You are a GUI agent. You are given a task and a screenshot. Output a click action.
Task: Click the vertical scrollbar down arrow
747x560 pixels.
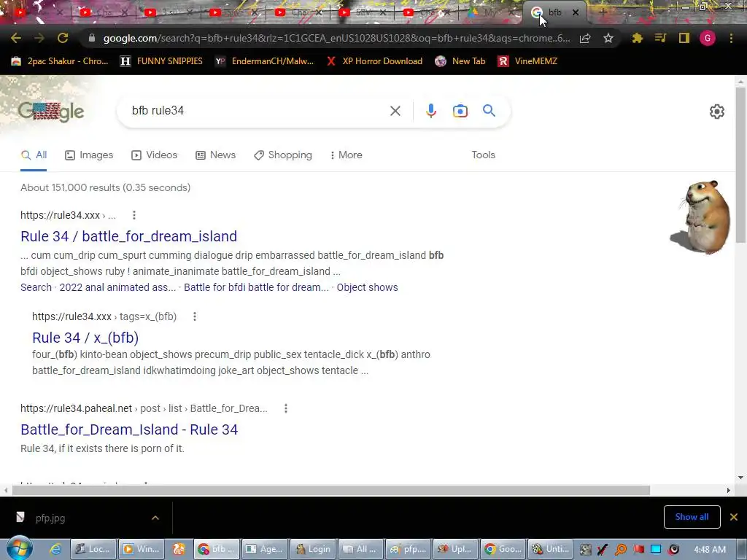741,478
